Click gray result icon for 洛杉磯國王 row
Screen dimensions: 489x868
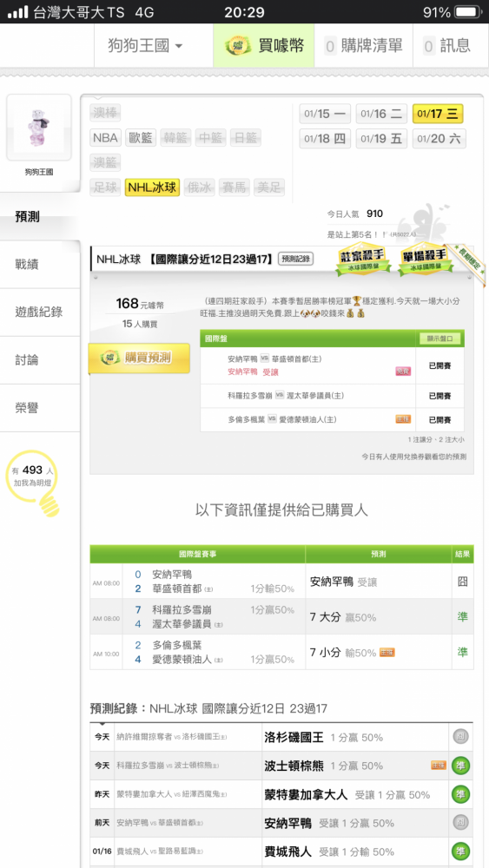[460, 737]
